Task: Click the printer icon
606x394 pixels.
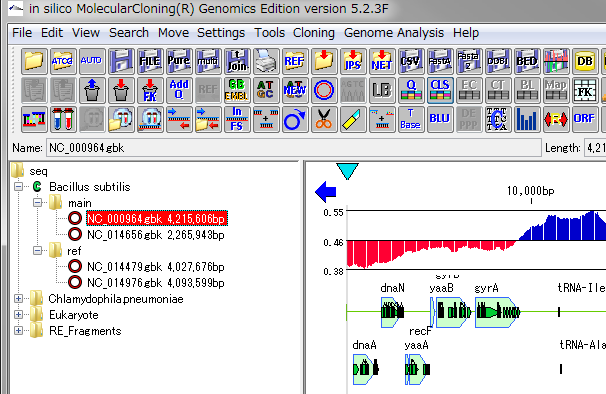Action: [x=266, y=61]
